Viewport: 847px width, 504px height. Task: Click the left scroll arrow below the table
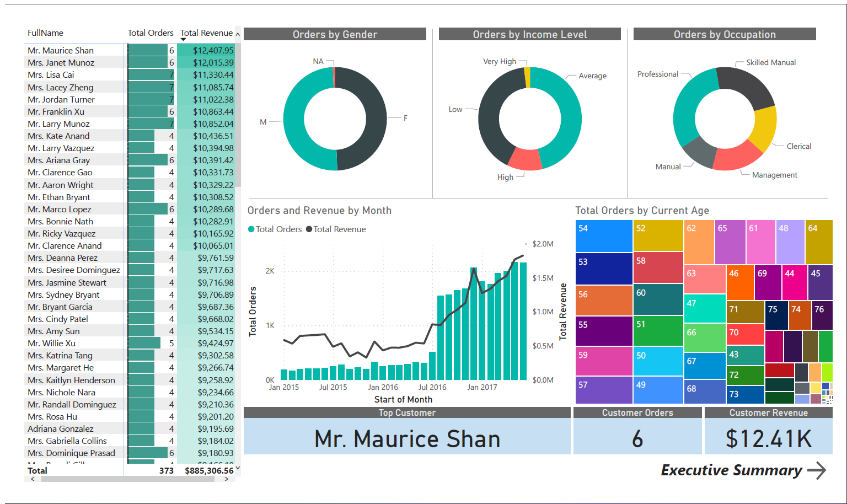click(32, 479)
